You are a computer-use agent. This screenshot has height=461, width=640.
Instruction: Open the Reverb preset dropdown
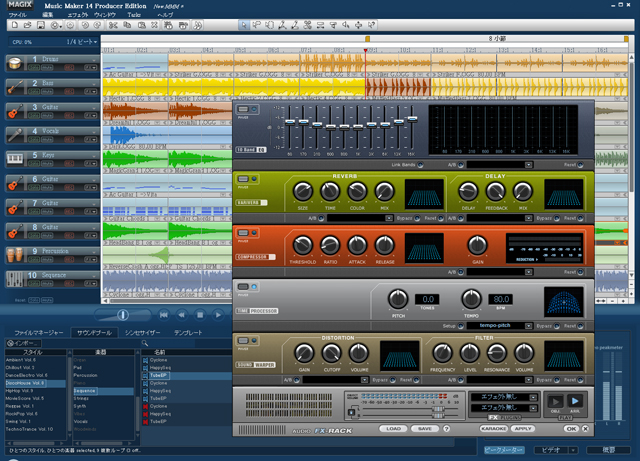tap(389, 218)
